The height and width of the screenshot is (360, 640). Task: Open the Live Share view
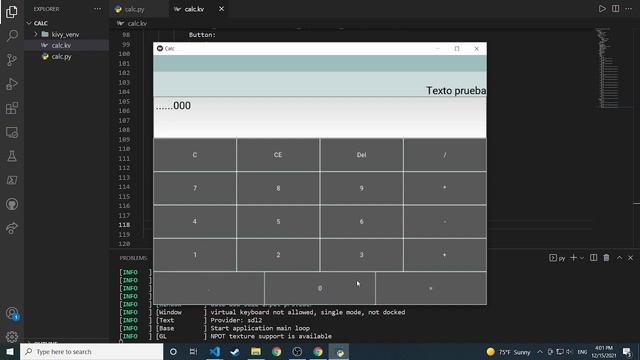coord(12,228)
